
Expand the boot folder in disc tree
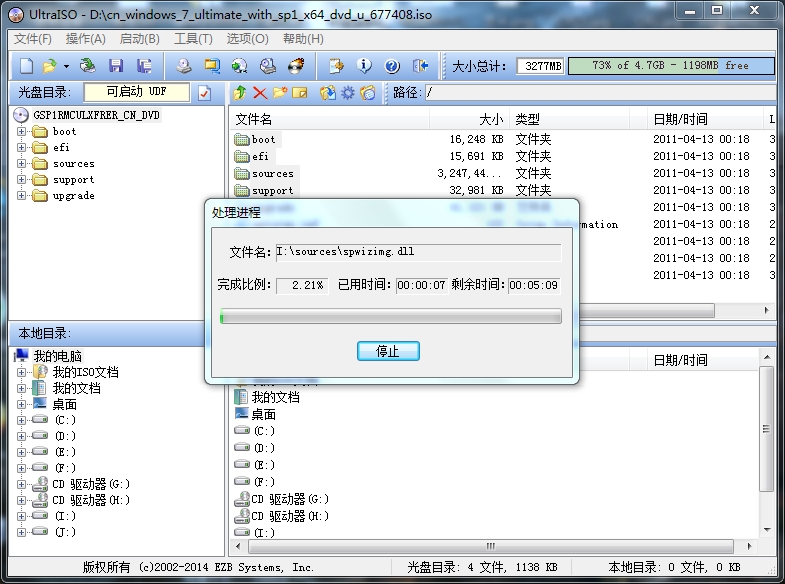point(22,132)
